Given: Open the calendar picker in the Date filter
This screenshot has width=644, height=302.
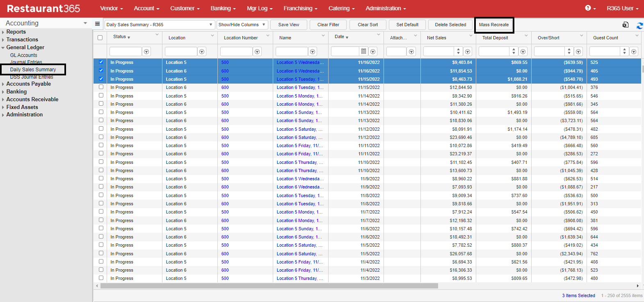Looking at the screenshot, I should pyautogui.click(x=363, y=51).
